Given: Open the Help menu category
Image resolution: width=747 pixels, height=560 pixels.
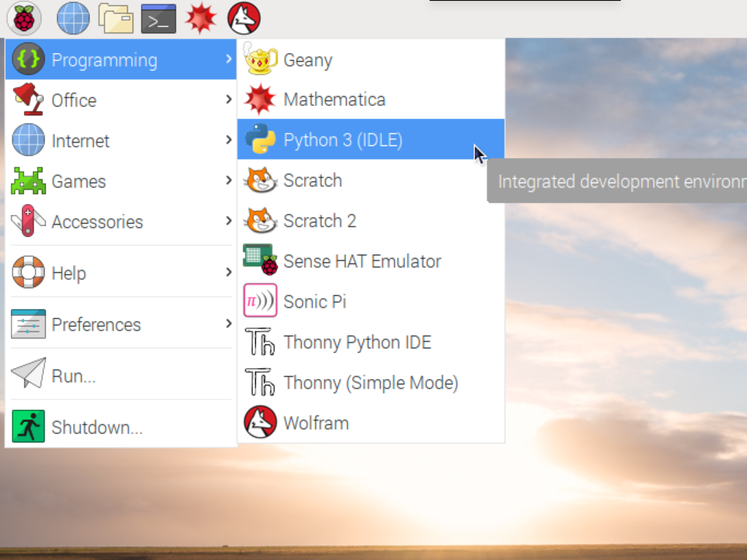Looking at the screenshot, I should (121, 273).
